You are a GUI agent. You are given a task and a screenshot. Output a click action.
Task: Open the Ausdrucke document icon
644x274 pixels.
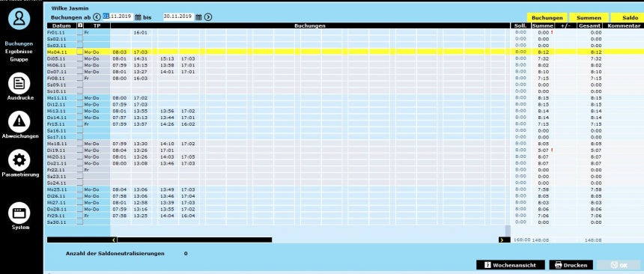tap(19, 83)
